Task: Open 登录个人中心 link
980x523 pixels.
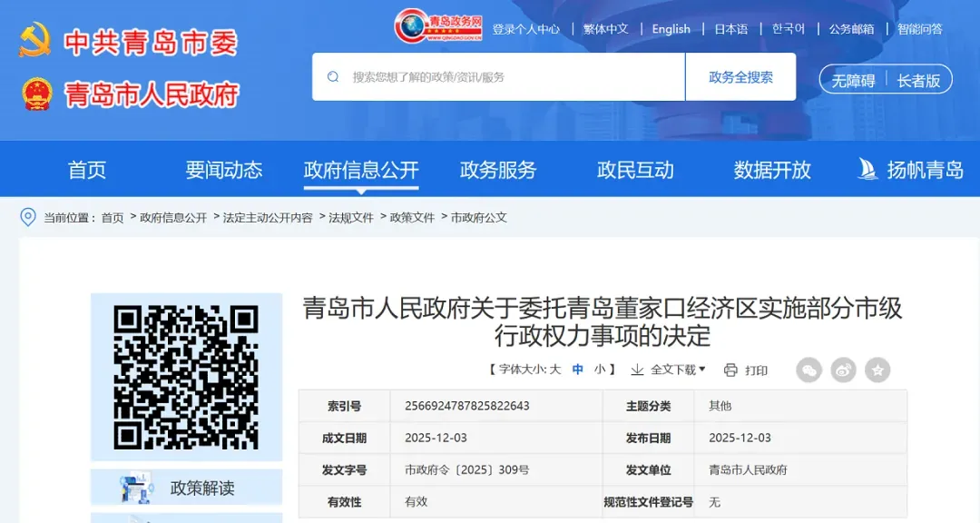Action: coord(525,29)
